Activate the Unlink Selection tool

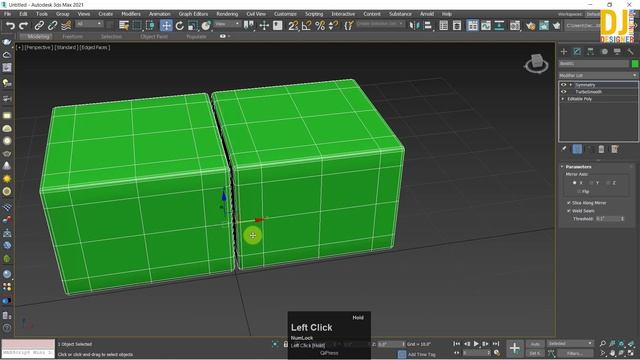tap(52, 26)
